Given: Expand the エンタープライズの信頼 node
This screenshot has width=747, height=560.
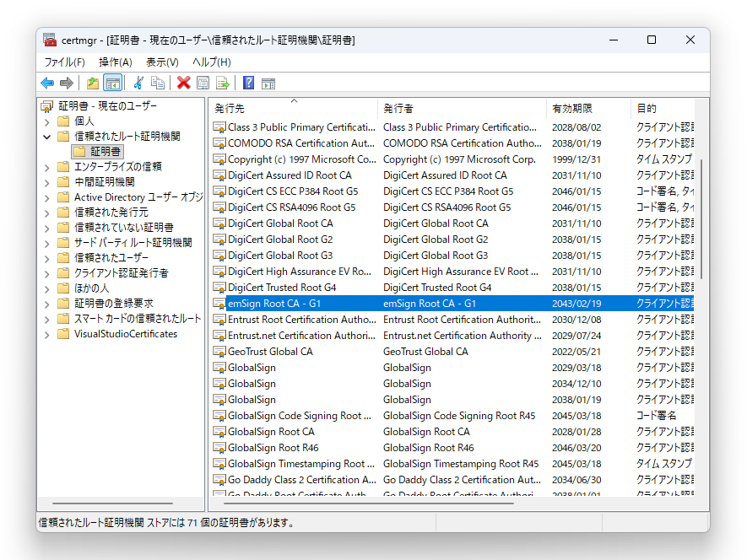Looking at the screenshot, I should [46, 168].
